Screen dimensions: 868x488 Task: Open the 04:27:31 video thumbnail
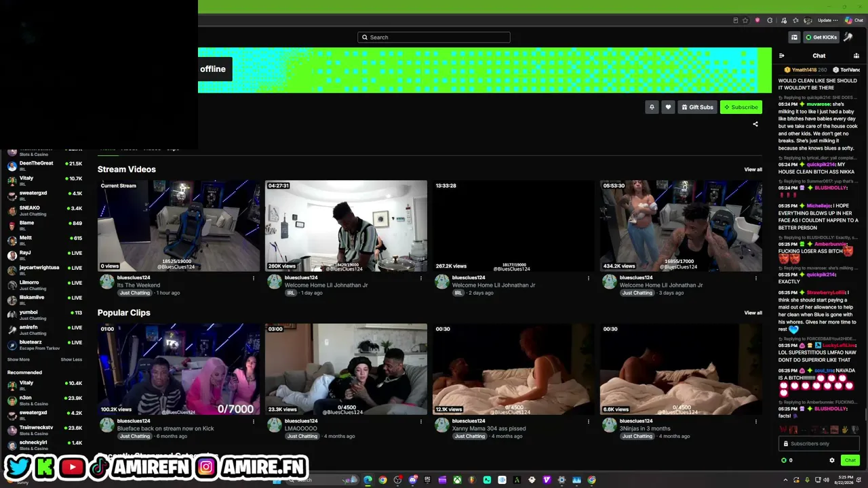[x=346, y=226]
